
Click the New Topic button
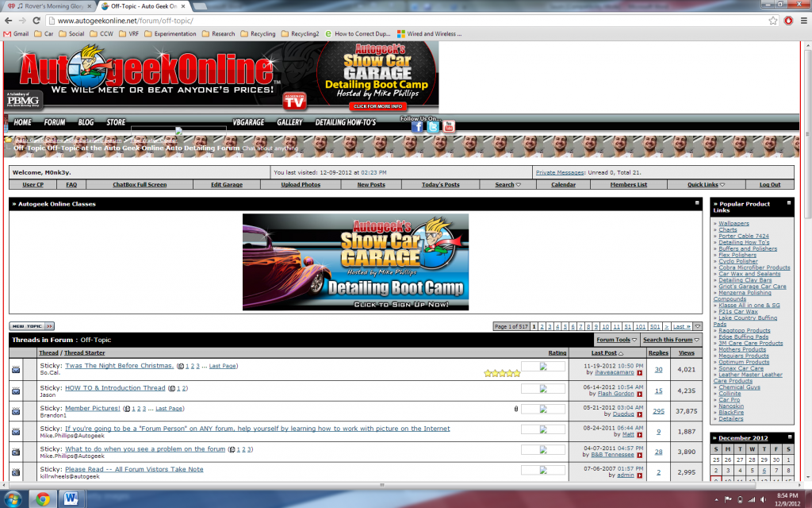[32, 326]
